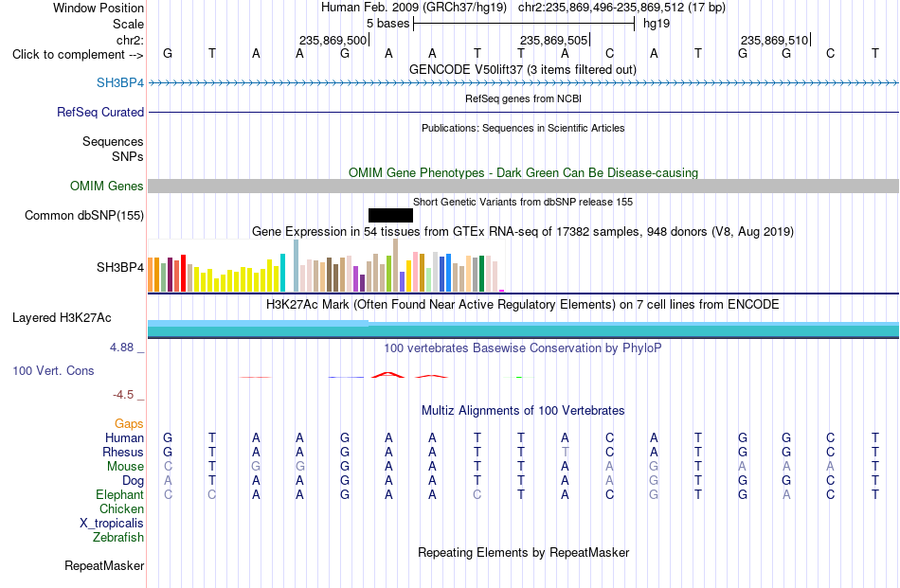Select the Rhesus alignment row label

click(123, 452)
